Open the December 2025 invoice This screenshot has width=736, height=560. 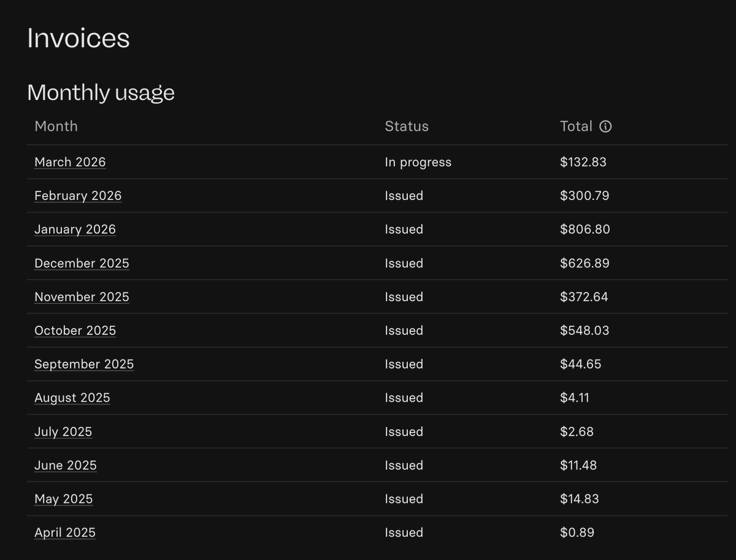[x=82, y=263]
